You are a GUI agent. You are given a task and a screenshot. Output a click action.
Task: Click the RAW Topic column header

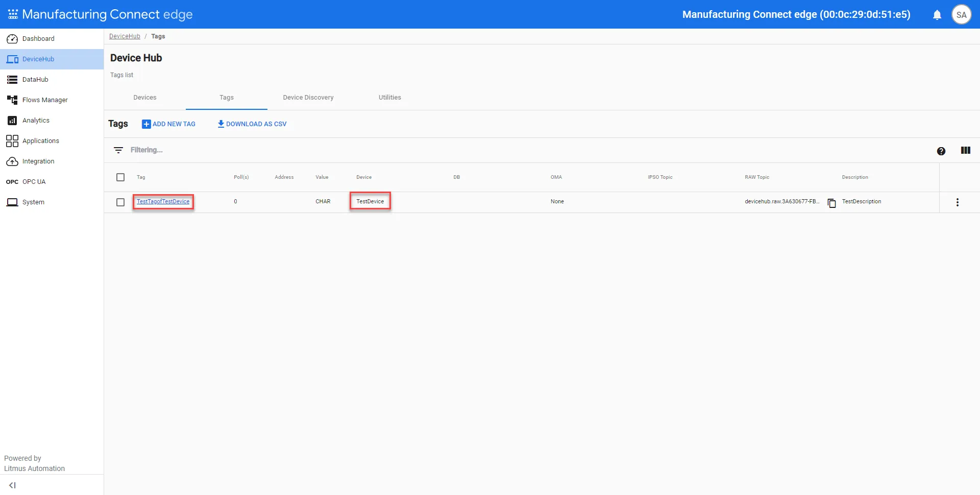pos(757,177)
